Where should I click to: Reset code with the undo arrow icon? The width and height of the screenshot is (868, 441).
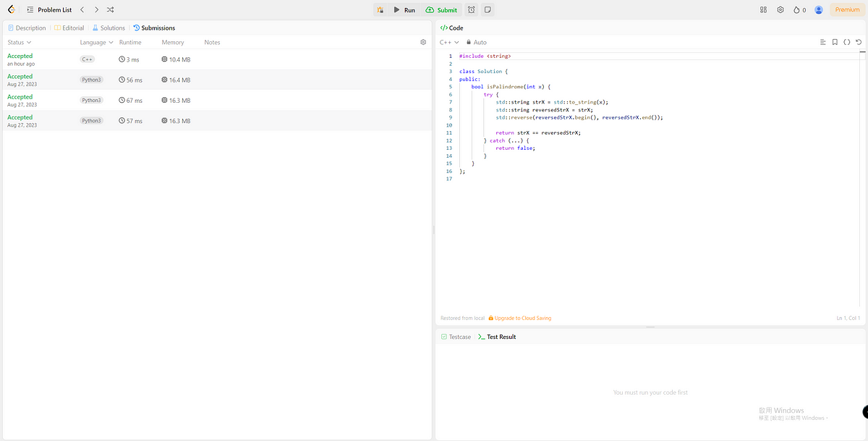(x=859, y=43)
